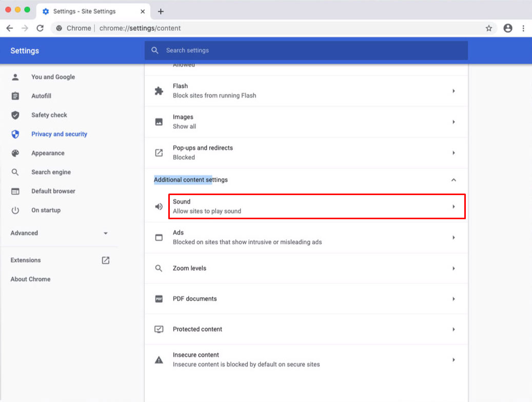Open a new tab with plus icon

pos(161,11)
